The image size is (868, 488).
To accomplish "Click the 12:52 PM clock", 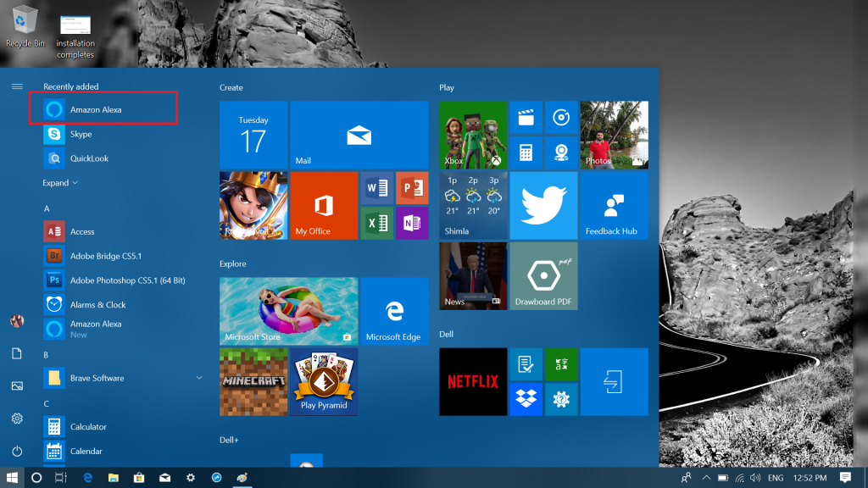I will tap(810, 478).
